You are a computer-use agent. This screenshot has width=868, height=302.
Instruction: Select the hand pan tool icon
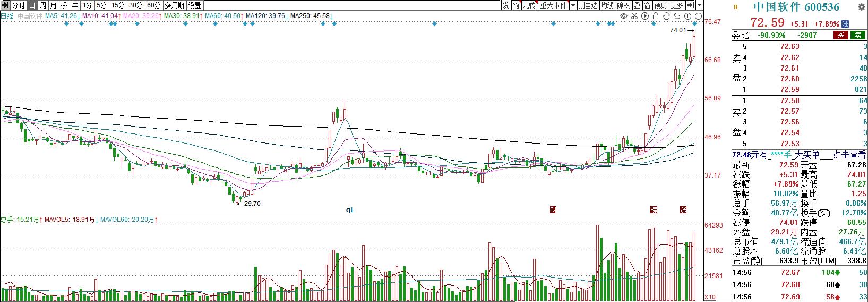tap(666, 16)
